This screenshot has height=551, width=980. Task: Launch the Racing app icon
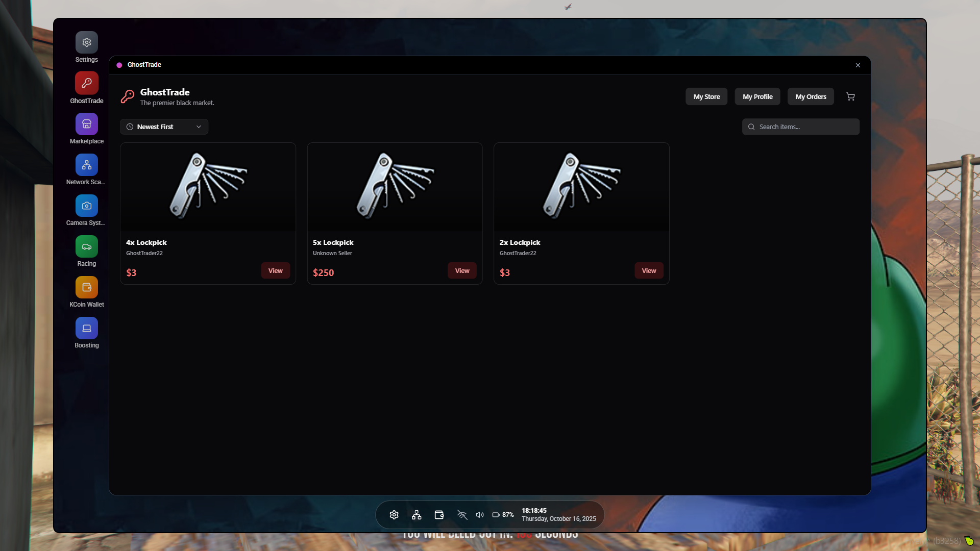[87, 246]
